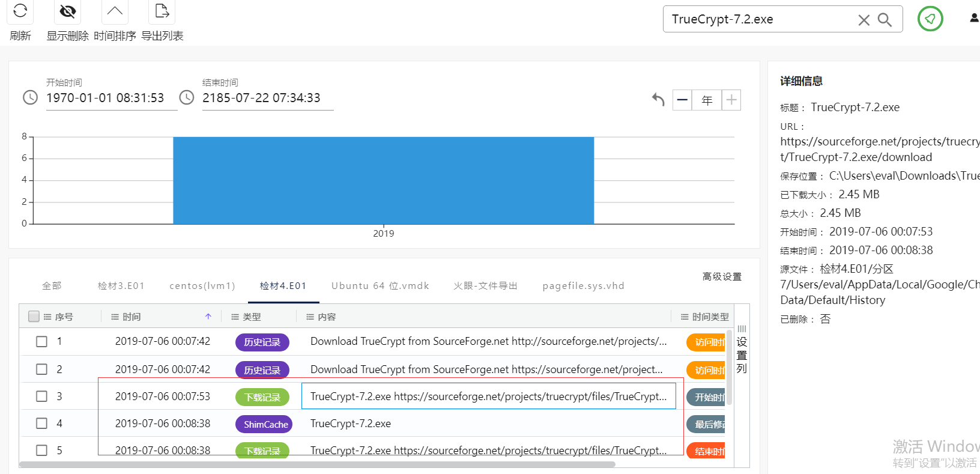This screenshot has width=980, height=474.
Task: Click the table horizontal scrollbar
Action: (x=317, y=464)
